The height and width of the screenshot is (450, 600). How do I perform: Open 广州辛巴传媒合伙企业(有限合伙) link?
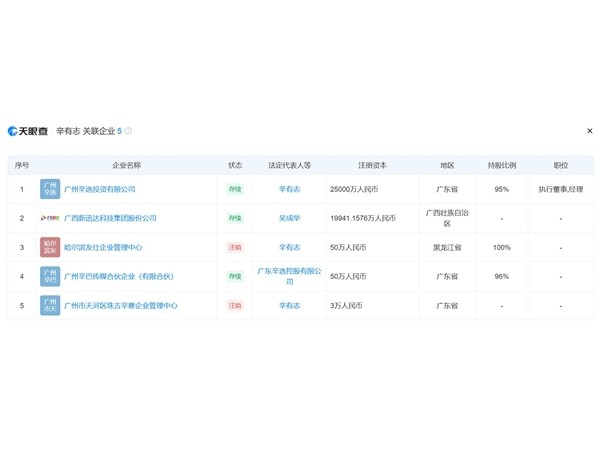[x=119, y=276]
